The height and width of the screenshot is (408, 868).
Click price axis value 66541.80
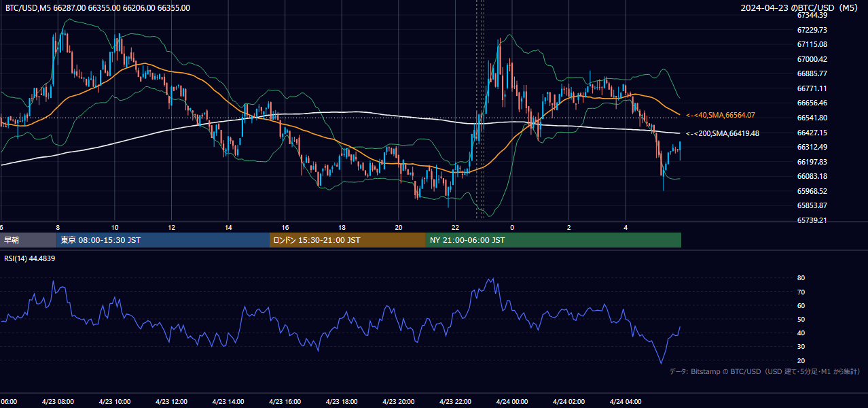812,118
